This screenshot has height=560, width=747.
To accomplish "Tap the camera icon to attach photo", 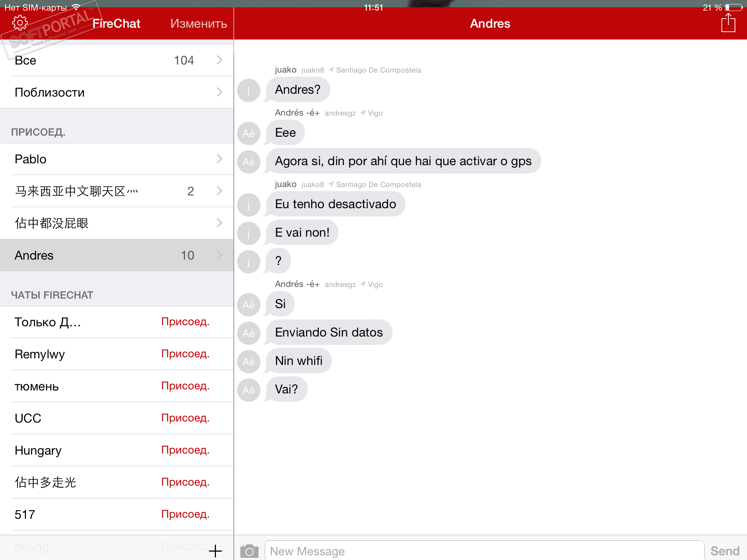I will click(x=249, y=551).
